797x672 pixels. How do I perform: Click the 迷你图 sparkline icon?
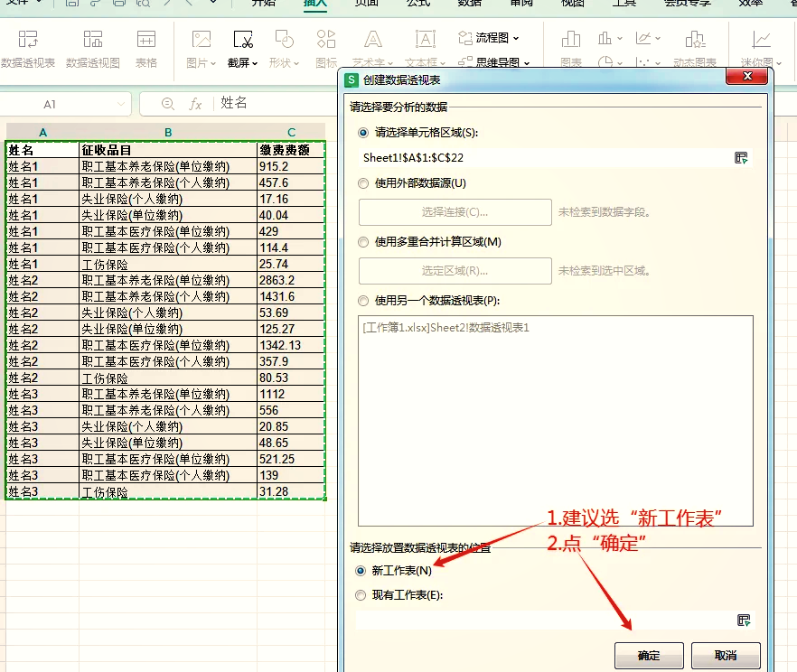point(761,39)
